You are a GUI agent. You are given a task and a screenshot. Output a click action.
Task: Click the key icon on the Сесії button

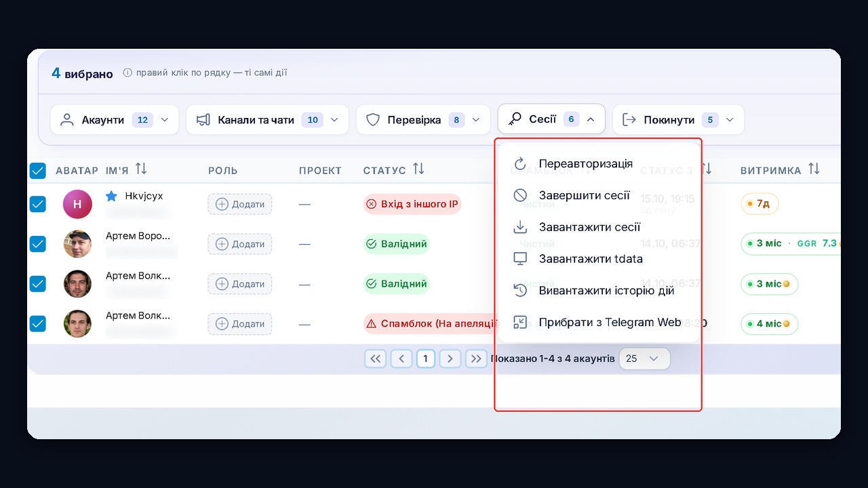click(515, 120)
